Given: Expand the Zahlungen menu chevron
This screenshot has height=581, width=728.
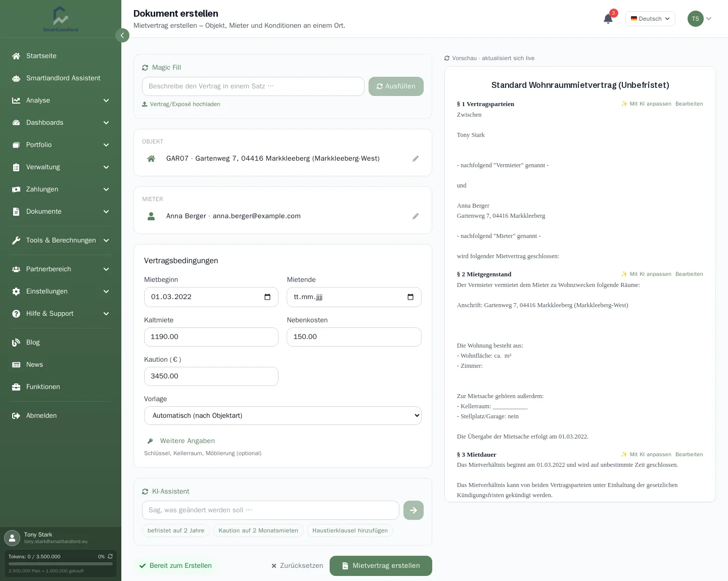Looking at the screenshot, I should pos(106,189).
